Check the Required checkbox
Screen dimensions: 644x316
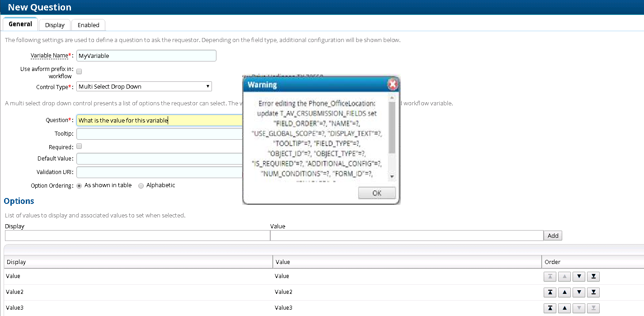[x=79, y=146]
